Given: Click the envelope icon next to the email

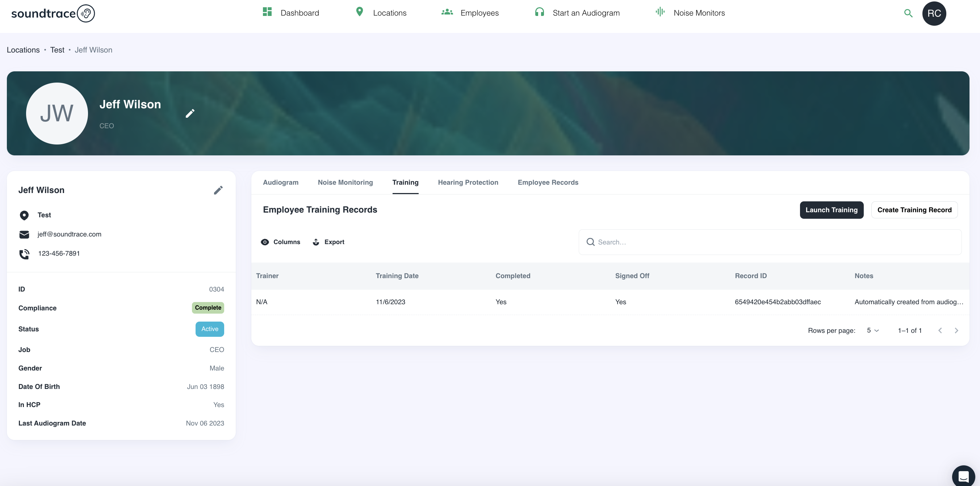Looking at the screenshot, I should [24, 234].
